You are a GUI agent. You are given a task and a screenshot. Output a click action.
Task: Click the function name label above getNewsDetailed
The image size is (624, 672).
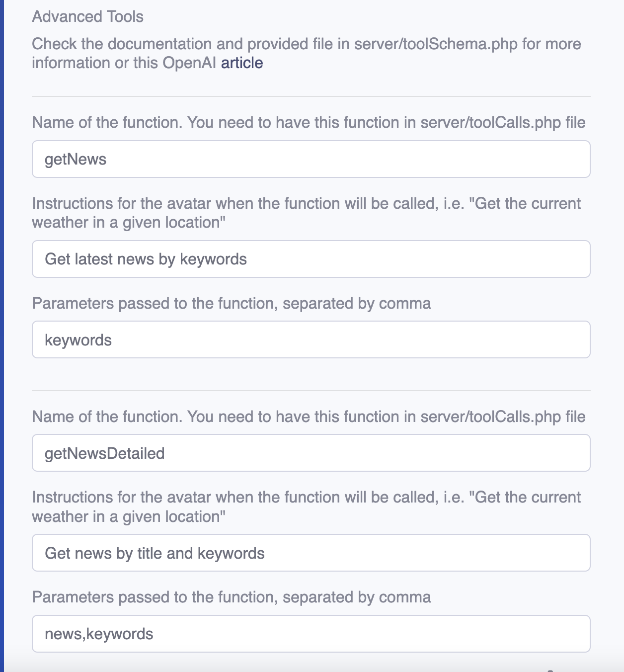[308, 417]
